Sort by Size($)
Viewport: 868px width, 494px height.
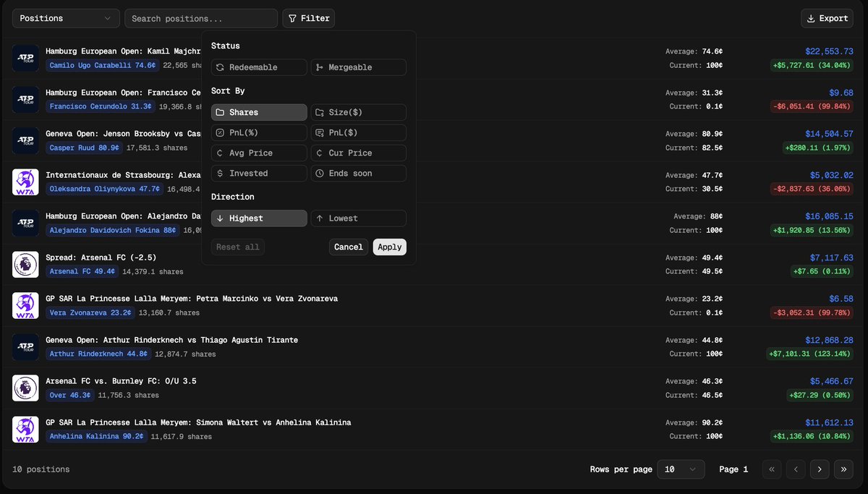pos(359,112)
